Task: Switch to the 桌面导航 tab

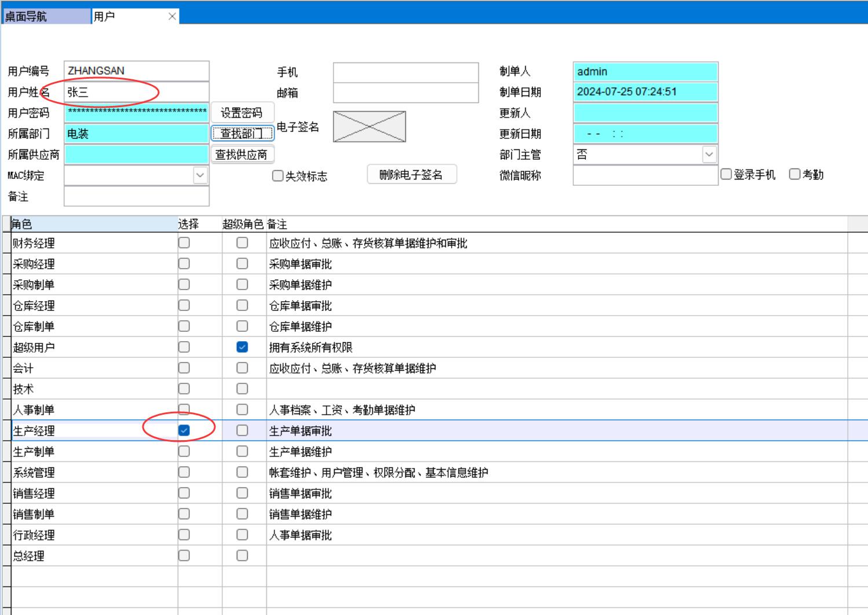Action: [x=46, y=16]
